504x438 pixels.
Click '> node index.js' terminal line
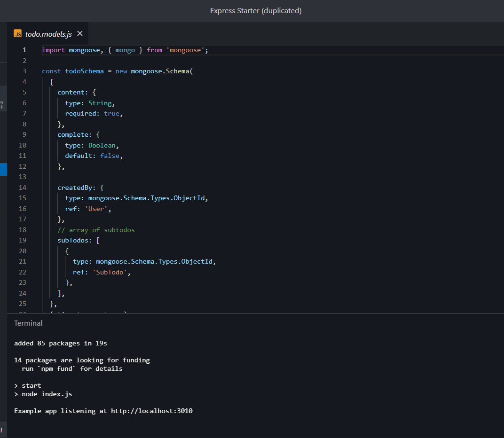[43, 394]
